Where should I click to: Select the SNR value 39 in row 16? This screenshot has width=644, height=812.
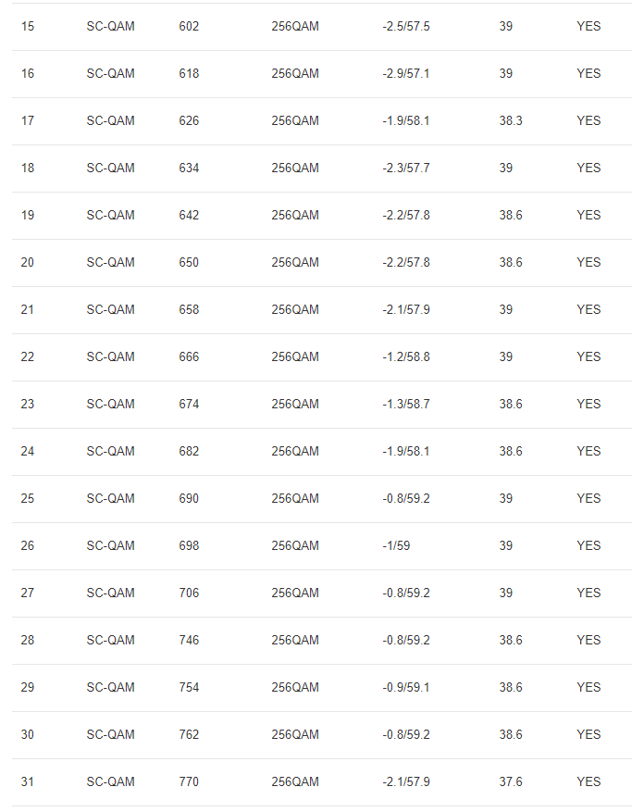click(506, 74)
